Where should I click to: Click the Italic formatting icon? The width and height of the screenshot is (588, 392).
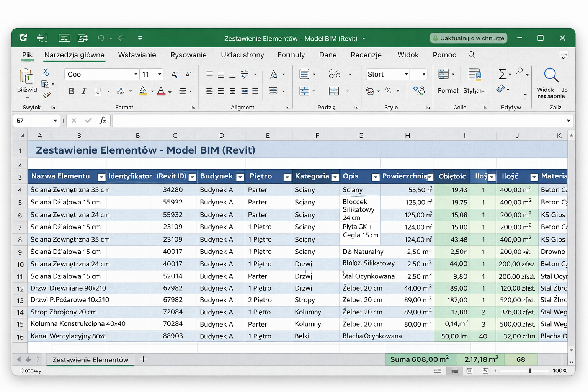click(84, 91)
